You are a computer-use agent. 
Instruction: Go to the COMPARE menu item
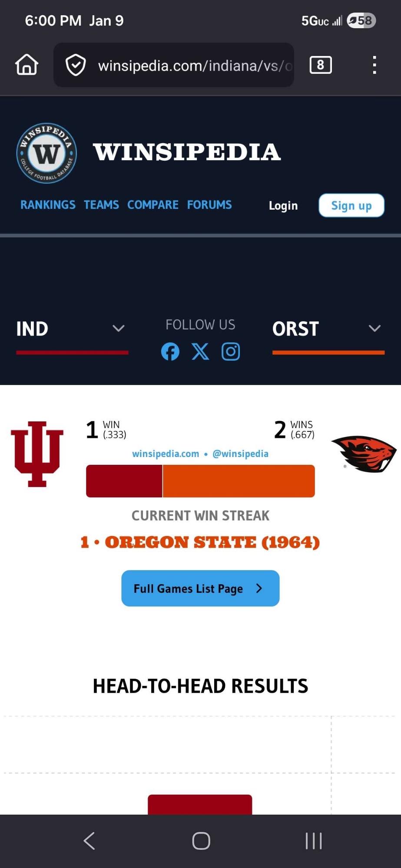pyautogui.click(x=153, y=205)
